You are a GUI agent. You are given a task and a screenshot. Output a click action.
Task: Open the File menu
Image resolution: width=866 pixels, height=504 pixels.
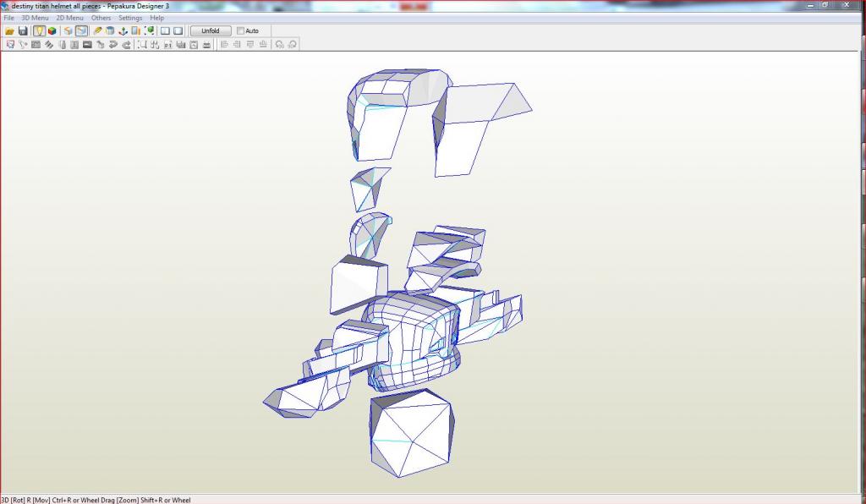tap(8, 18)
